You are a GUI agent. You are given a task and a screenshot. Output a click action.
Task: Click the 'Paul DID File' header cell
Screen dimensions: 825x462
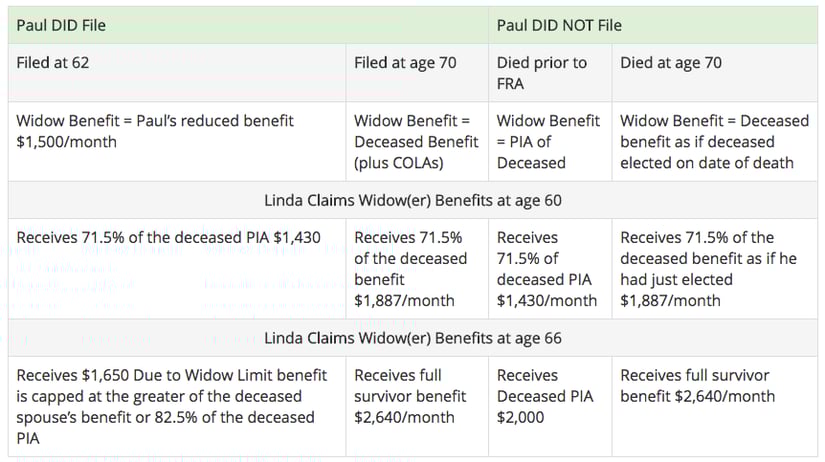(248, 25)
